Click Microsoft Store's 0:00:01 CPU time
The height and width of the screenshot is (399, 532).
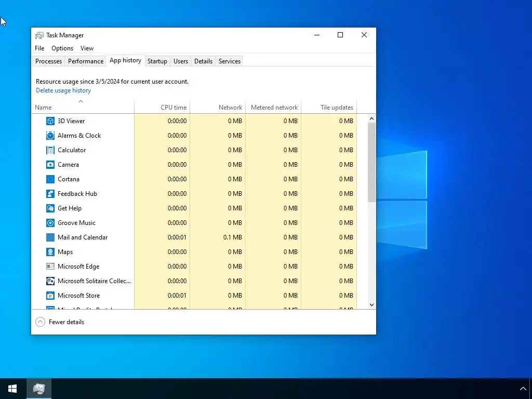[x=177, y=296]
